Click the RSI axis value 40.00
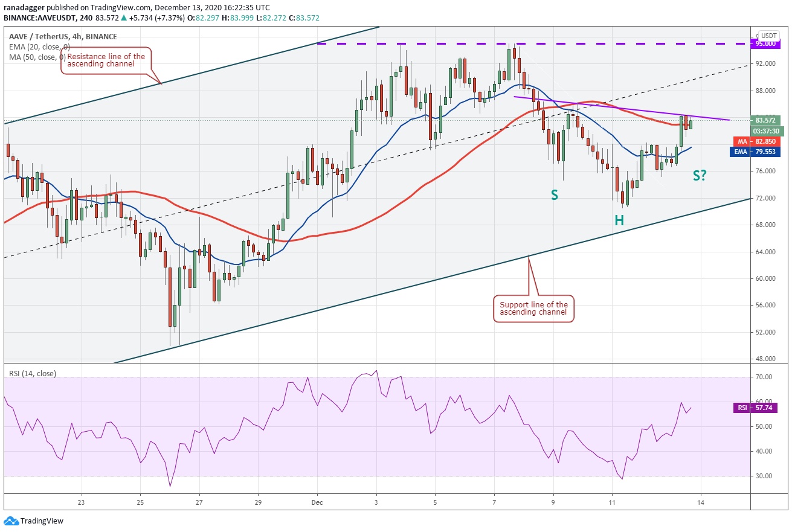Viewport: 792px width, 532px height. [x=764, y=451]
